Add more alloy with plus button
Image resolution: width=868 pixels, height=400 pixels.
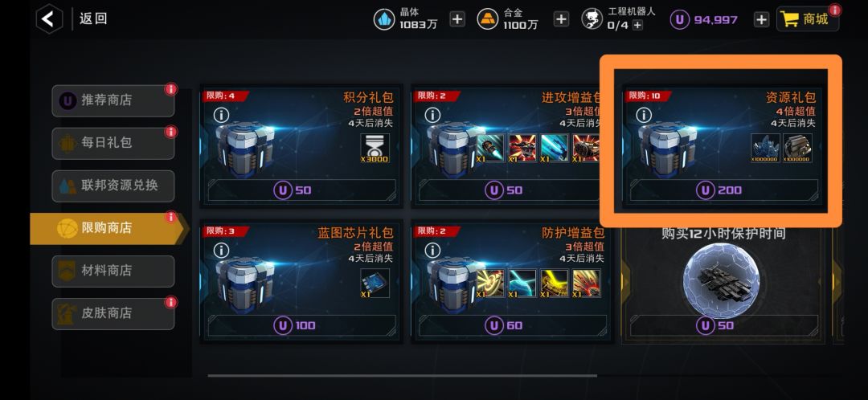pyautogui.click(x=561, y=19)
